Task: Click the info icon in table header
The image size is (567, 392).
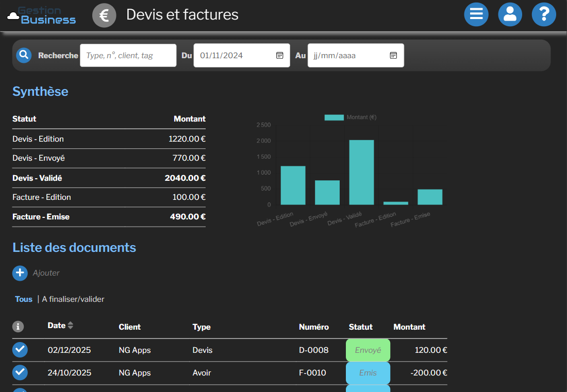Action: [x=18, y=326]
